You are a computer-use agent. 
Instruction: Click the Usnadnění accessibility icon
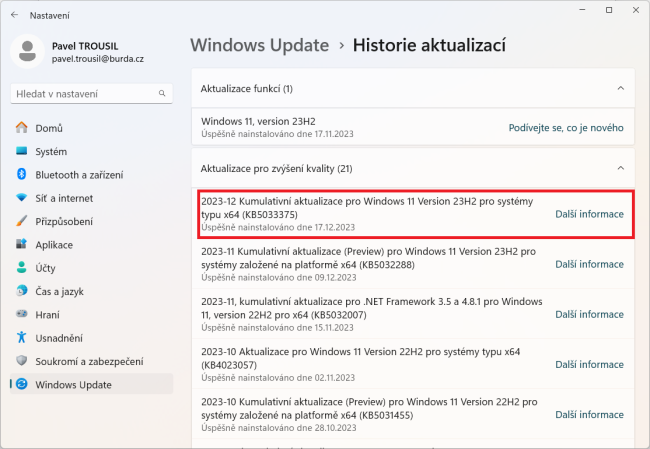pos(22,337)
